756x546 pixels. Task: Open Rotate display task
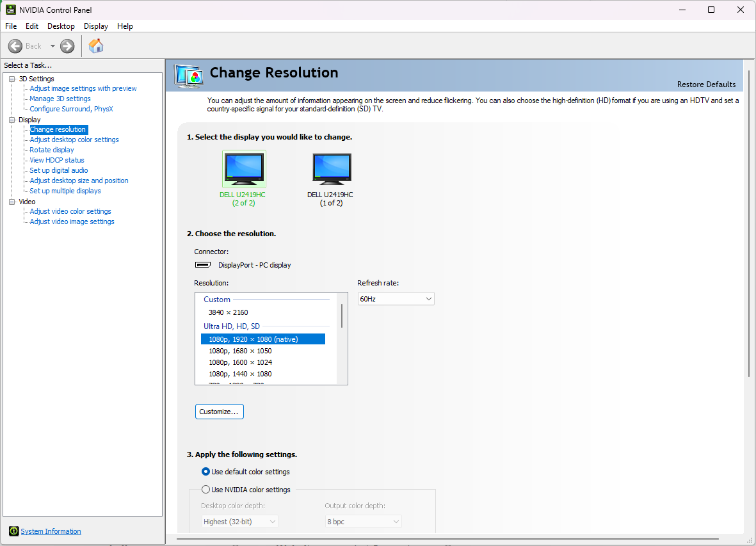(52, 150)
